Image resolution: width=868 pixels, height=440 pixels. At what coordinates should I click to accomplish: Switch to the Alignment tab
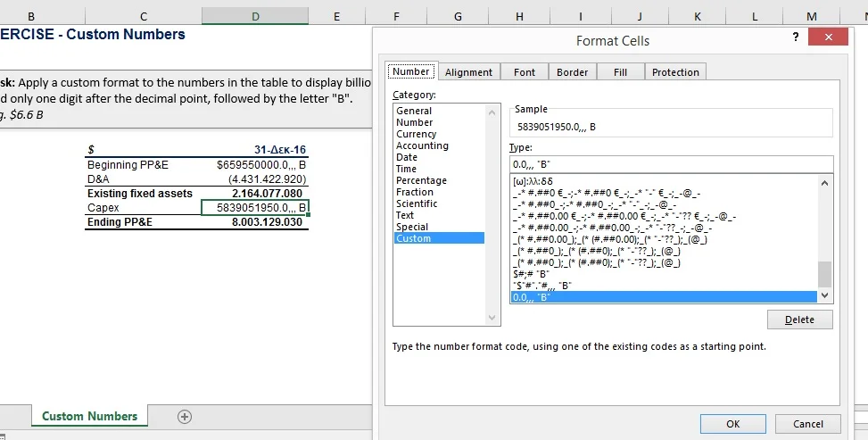pyautogui.click(x=468, y=72)
